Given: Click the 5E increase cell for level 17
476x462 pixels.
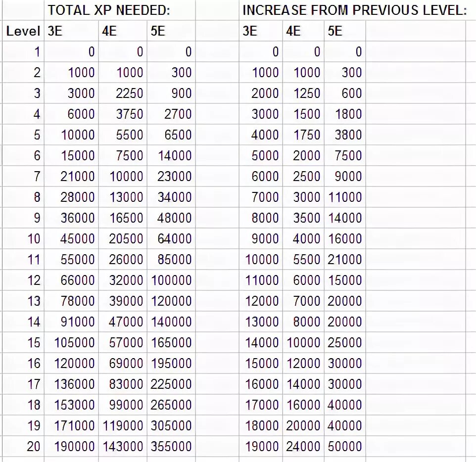Looking at the screenshot, I should coord(345,384).
